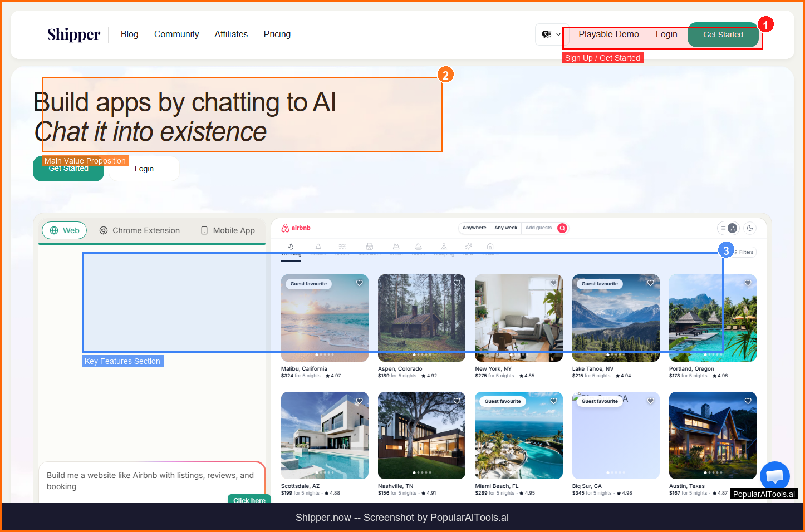Click the Airbnb logo icon

click(286, 228)
